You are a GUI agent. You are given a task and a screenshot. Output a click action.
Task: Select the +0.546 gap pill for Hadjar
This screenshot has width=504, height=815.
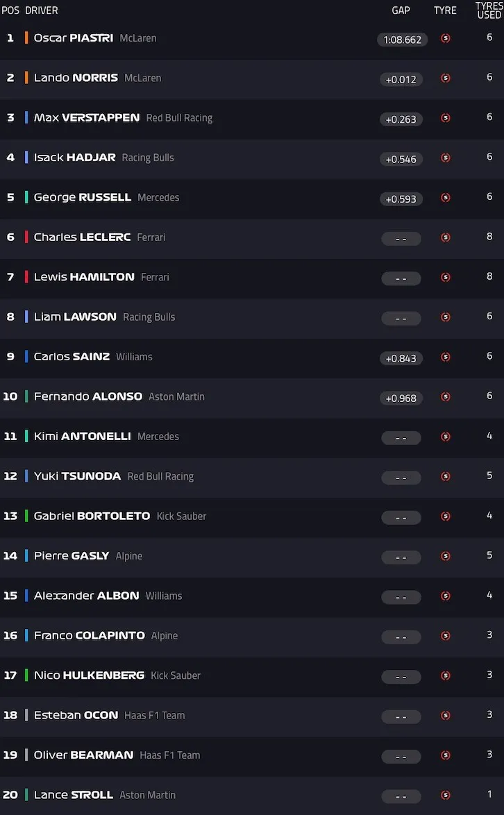pyautogui.click(x=401, y=159)
